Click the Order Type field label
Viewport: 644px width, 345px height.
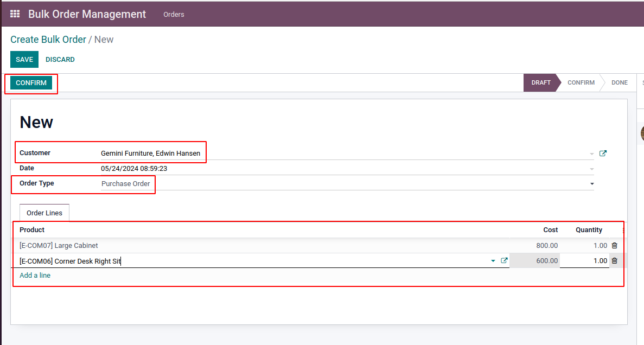click(x=36, y=183)
